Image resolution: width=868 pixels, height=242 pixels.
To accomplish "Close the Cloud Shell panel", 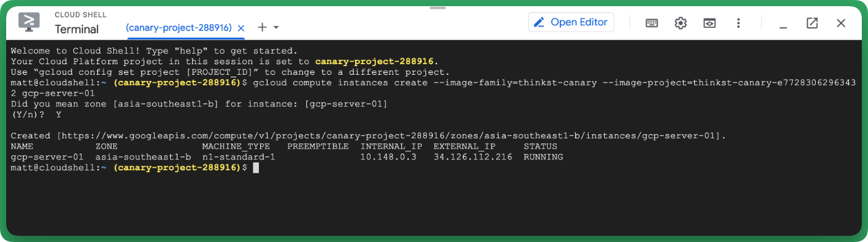I will tap(841, 23).
